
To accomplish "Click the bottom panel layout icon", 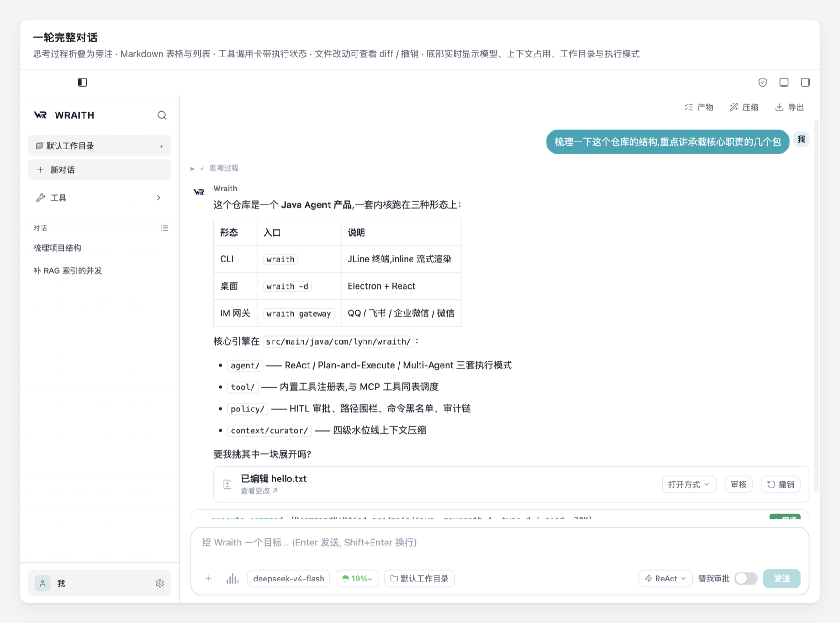I will click(784, 83).
